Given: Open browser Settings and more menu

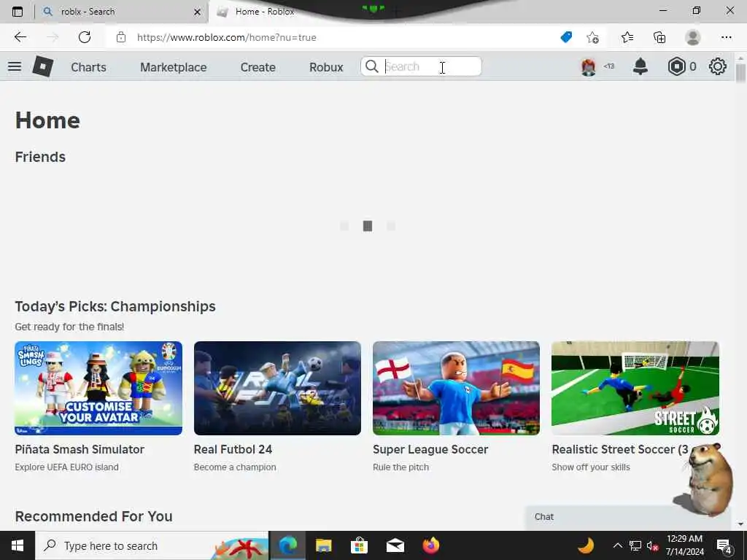Looking at the screenshot, I should (x=726, y=37).
